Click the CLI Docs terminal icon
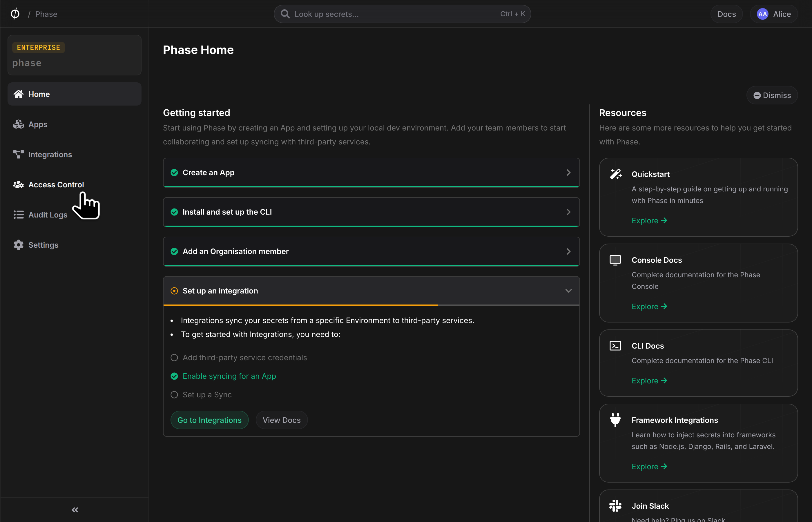This screenshot has width=812, height=522. (615, 346)
